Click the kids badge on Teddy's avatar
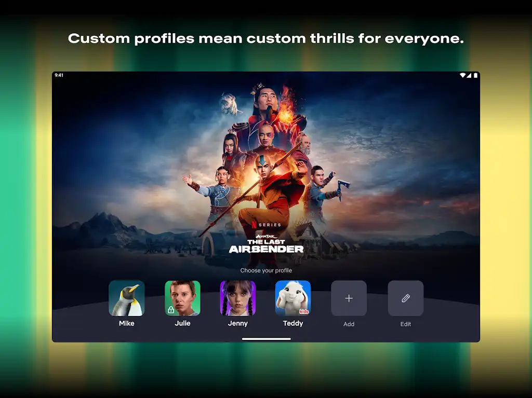532x398 pixels. (x=304, y=311)
